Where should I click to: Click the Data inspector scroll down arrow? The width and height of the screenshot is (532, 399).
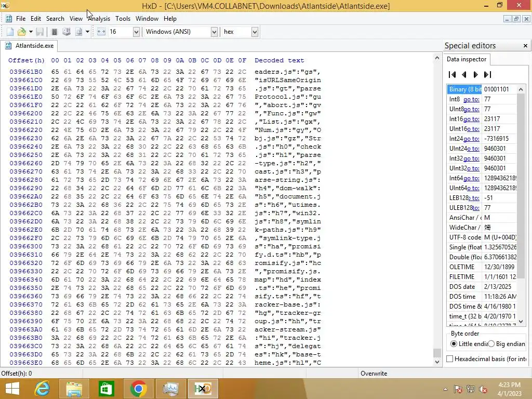tap(521, 321)
